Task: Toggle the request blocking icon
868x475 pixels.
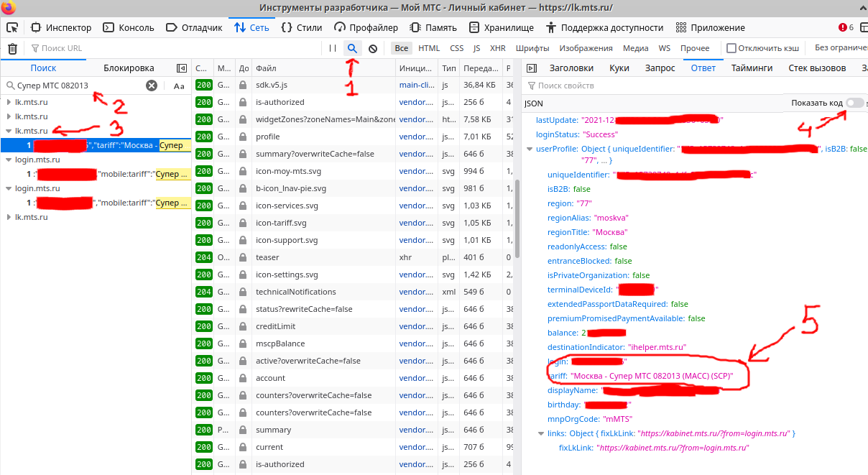Action: tap(373, 48)
